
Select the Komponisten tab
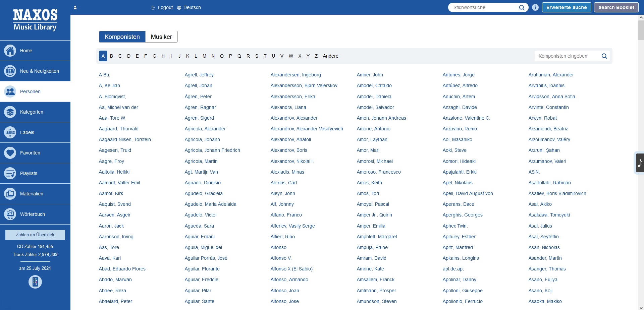122,37
